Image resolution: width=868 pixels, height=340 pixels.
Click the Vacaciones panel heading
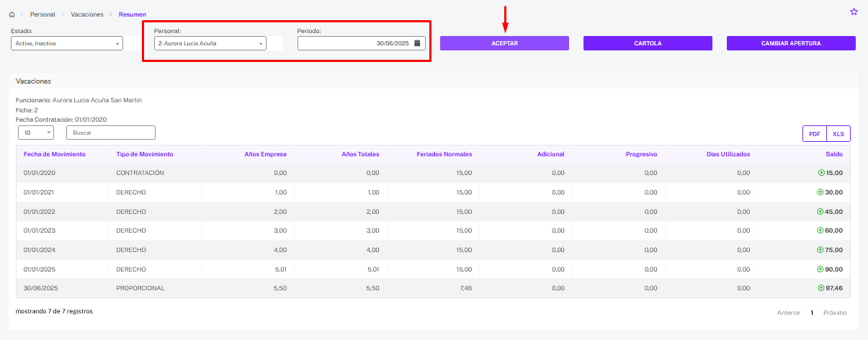pyautogui.click(x=33, y=81)
